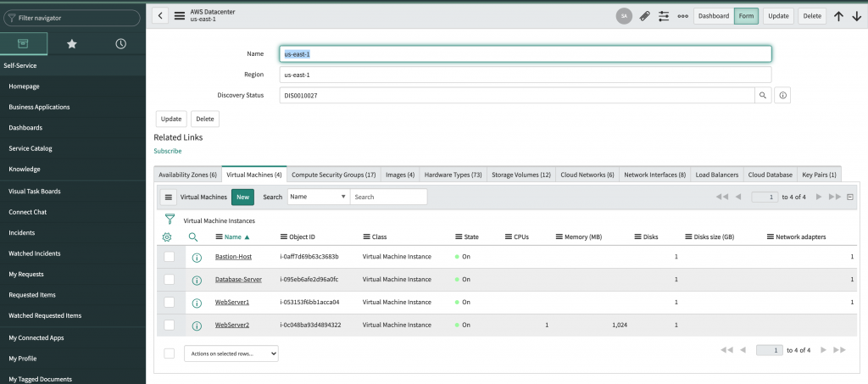868x384 pixels.
Task: Go back using the header back arrow
Action: pyautogui.click(x=160, y=15)
